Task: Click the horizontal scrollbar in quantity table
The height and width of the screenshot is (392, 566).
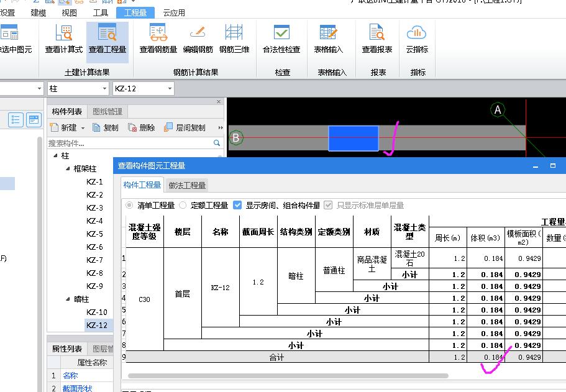Action: 288,376
